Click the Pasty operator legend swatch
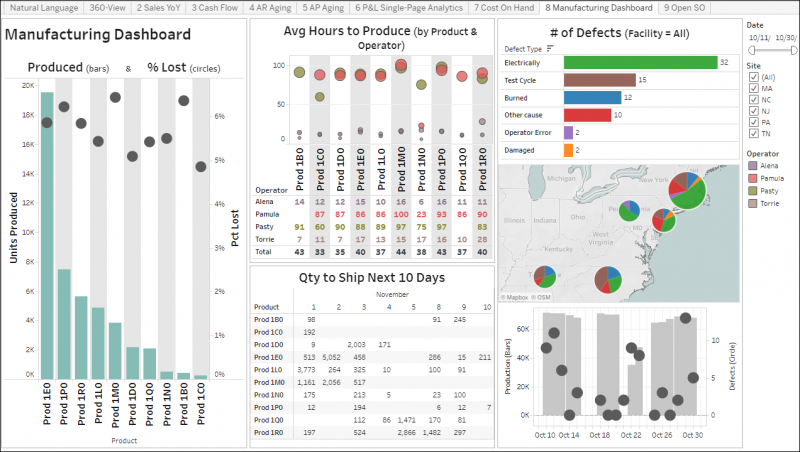 tap(752, 191)
